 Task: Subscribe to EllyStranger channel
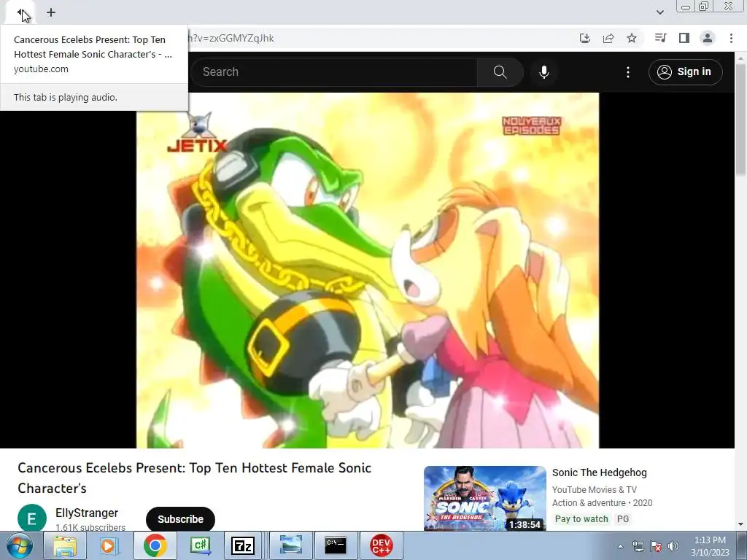pos(181,519)
